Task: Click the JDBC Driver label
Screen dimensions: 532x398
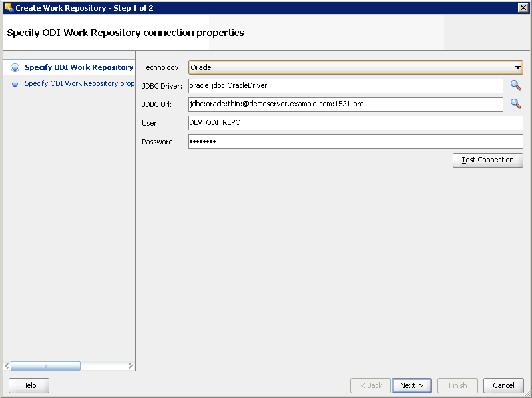Action: click(162, 86)
